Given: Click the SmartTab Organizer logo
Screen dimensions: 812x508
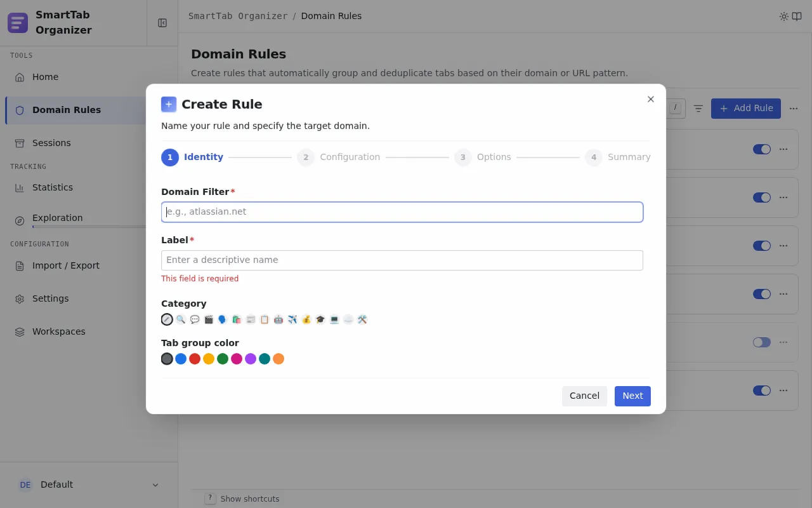Looking at the screenshot, I should (18, 23).
